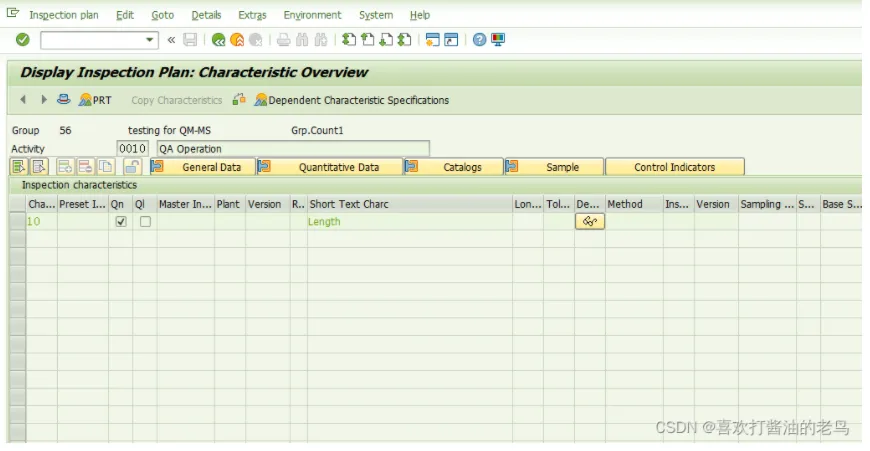Click characteristic number 10 cell
Screen dimensions: 870x451
[x=42, y=221]
